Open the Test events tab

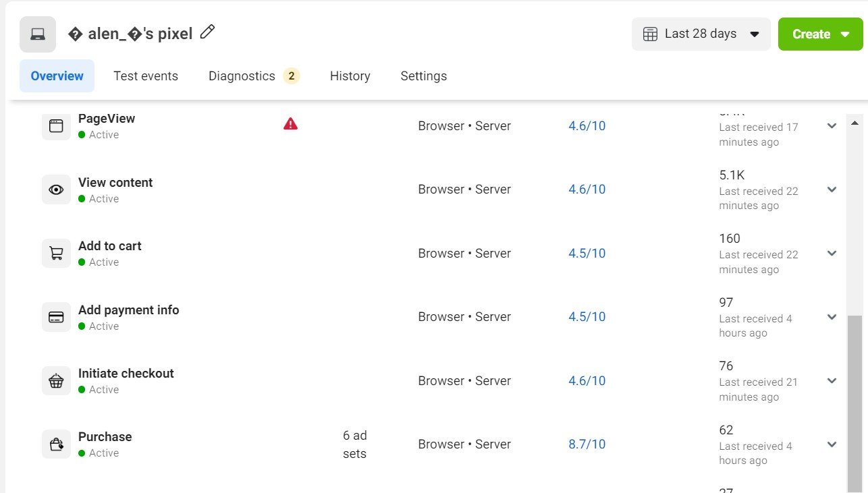tap(146, 76)
